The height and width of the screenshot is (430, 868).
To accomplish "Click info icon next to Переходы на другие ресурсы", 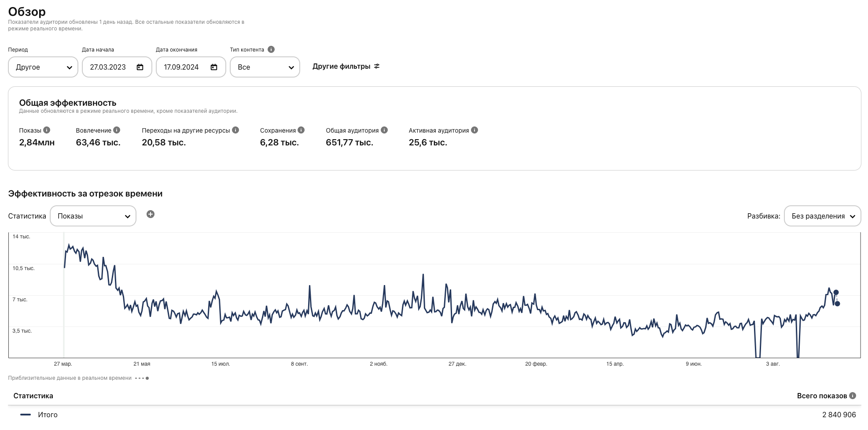I will point(235,130).
